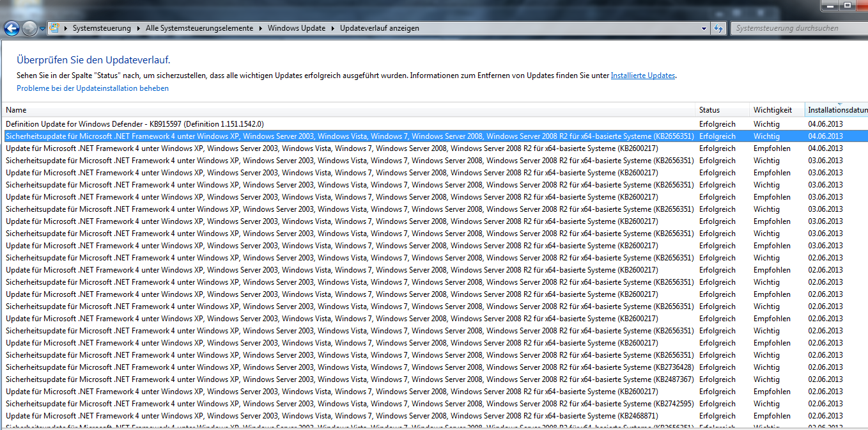Click Erfolgreich status in the KB2736428 row
The image size is (868, 430).
tap(717, 367)
